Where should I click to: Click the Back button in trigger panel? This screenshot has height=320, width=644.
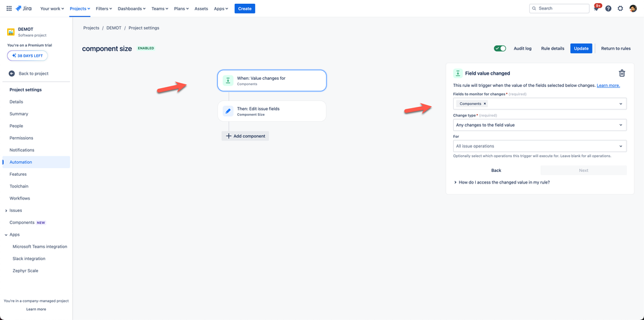pos(496,170)
